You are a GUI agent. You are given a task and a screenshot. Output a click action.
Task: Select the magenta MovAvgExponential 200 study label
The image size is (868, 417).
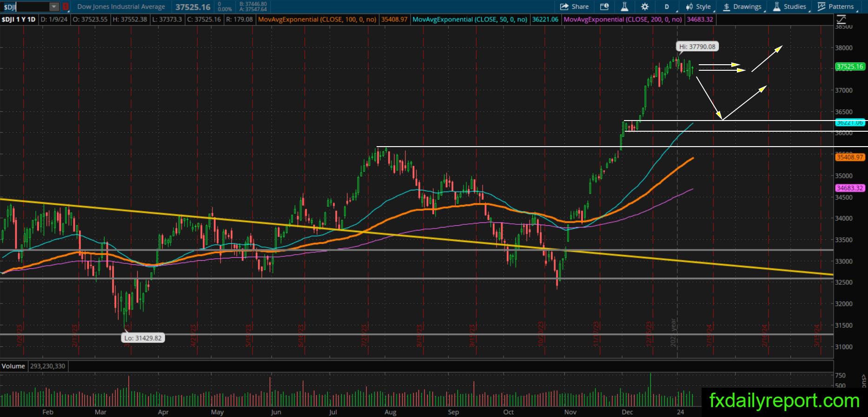tap(623, 20)
